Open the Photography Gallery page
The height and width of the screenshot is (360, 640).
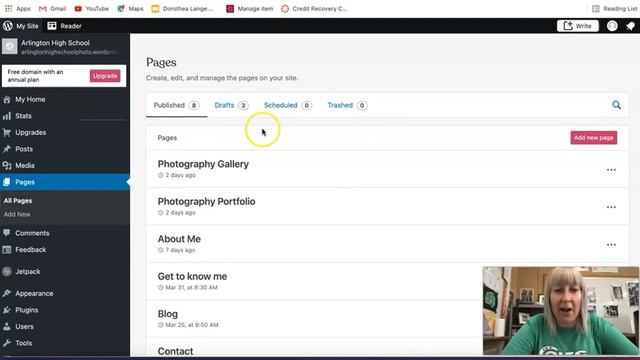point(203,164)
